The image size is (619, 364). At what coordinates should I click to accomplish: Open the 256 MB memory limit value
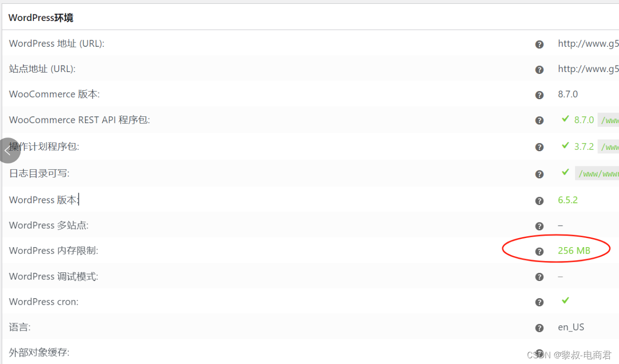[575, 250]
